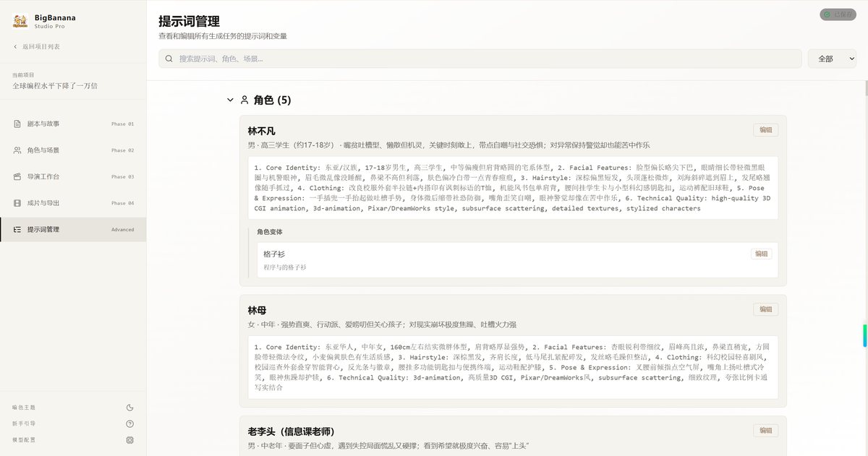Edit the 林不凡 character prompt
The height and width of the screenshot is (456, 868).
(x=765, y=130)
